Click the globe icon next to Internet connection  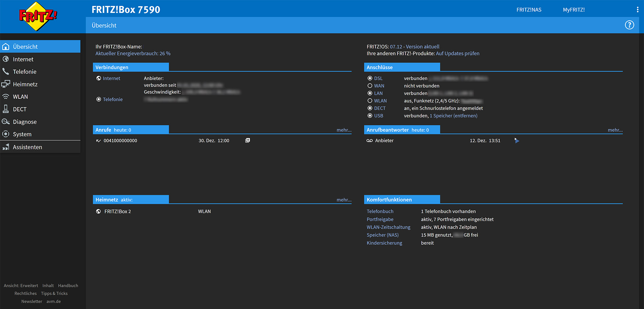click(x=99, y=78)
